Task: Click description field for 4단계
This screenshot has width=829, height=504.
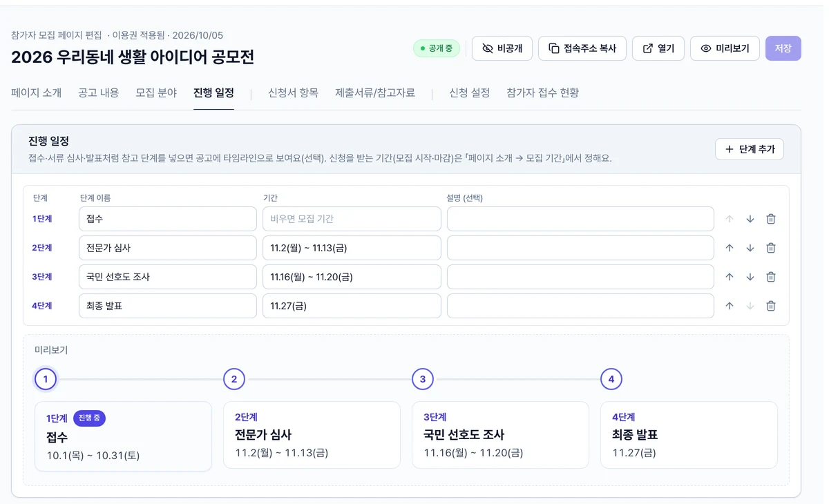Action: (580, 306)
